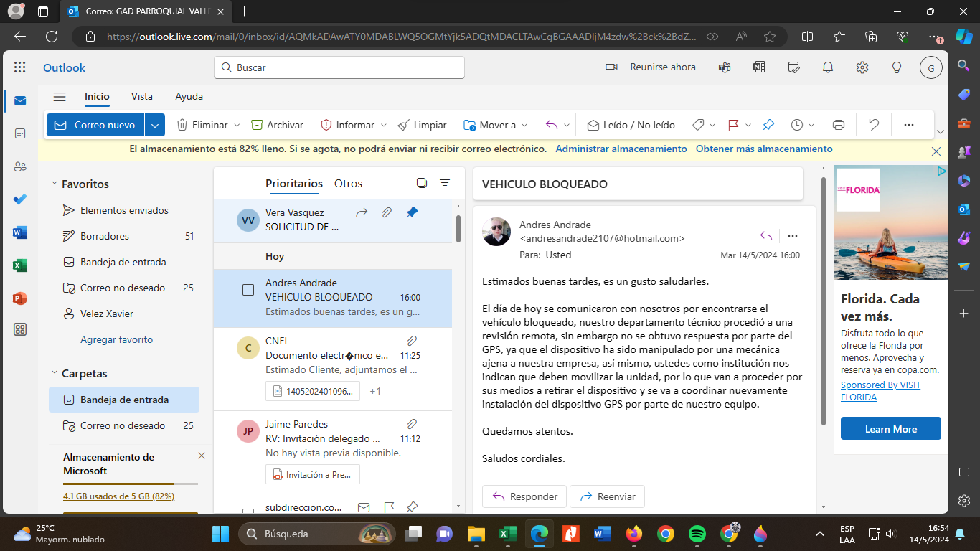Switch to the Otros tab
Image resolution: width=980 pixels, height=551 pixels.
348,184
